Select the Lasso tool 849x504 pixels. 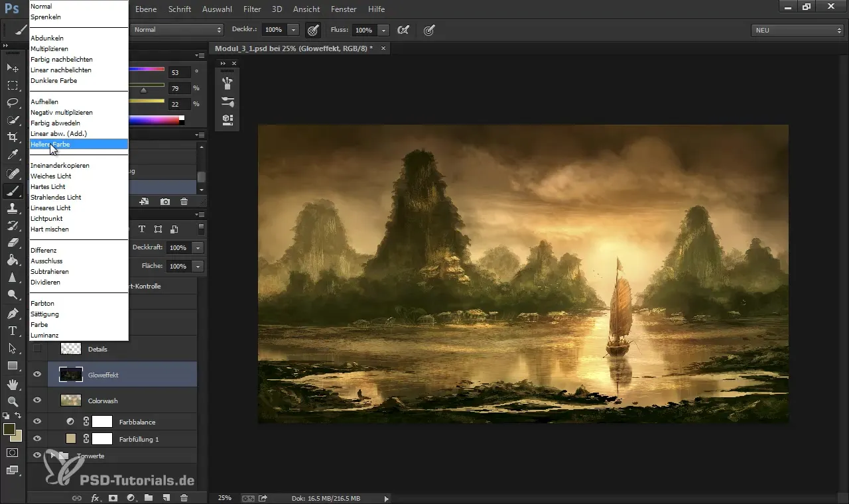(13, 102)
